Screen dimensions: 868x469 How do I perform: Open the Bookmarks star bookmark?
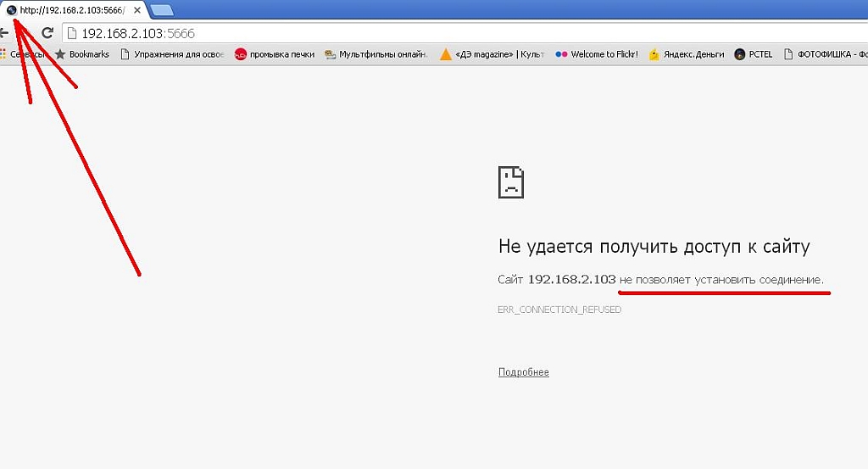82,54
